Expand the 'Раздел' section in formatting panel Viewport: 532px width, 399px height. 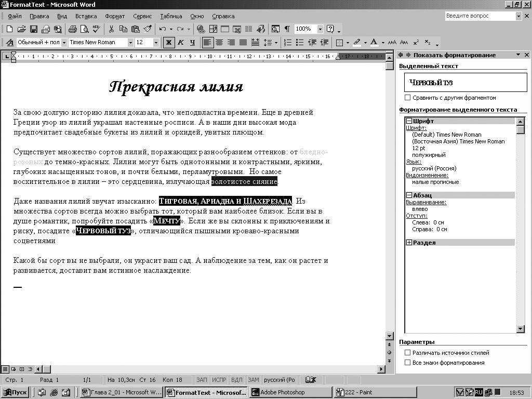point(409,243)
